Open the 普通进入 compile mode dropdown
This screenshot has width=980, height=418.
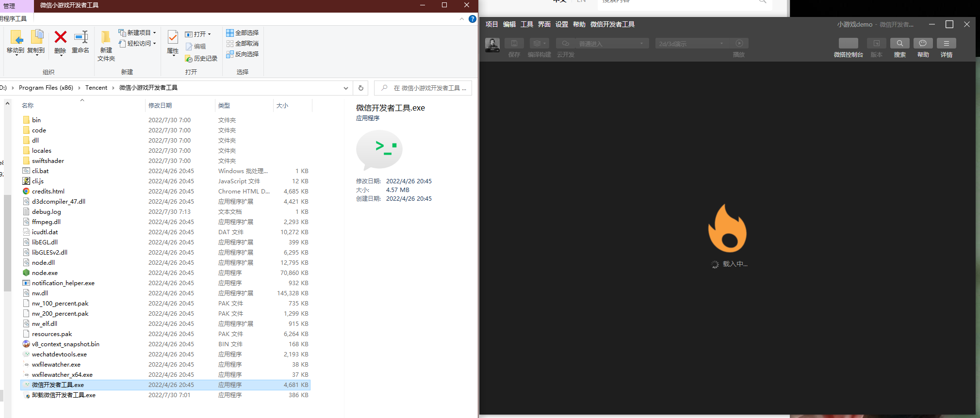click(x=612, y=44)
